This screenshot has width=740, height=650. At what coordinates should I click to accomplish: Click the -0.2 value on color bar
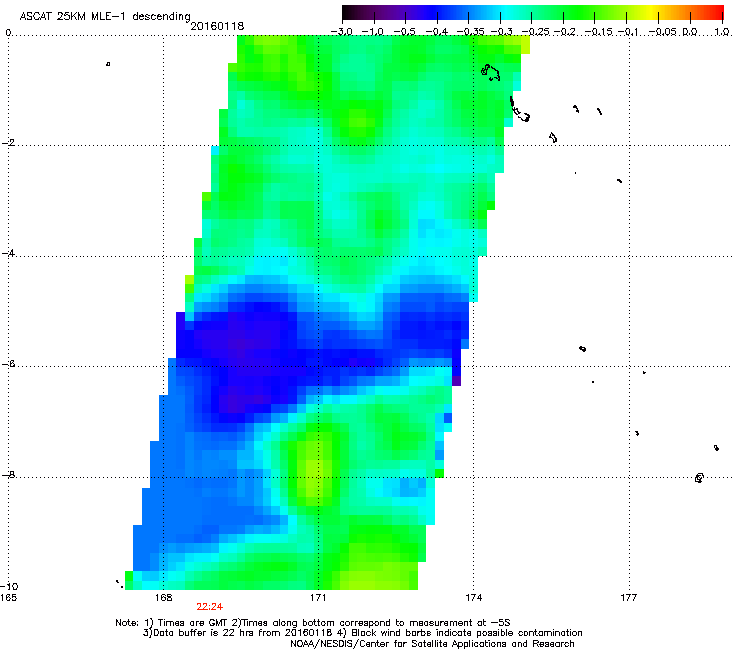(564, 32)
